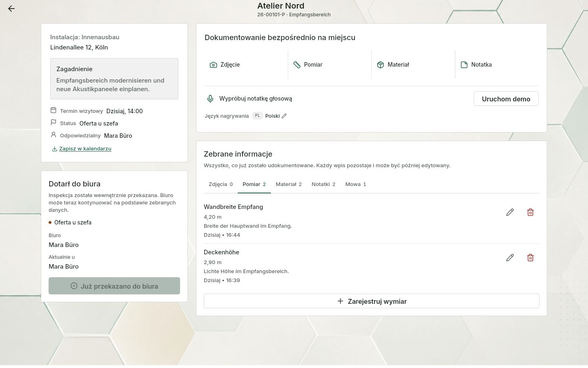
Task: Select the Pomiar tab
Action: tap(254, 184)
